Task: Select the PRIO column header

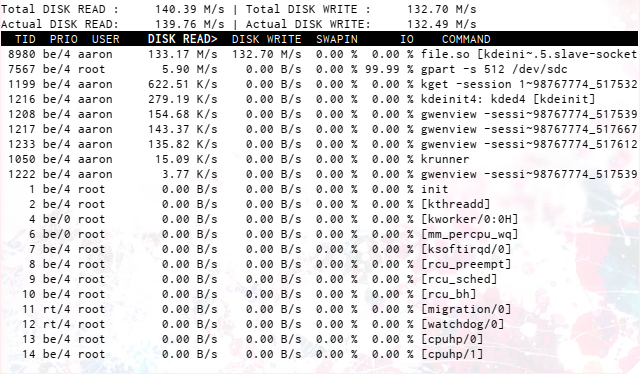Action: tap(64, 39)
